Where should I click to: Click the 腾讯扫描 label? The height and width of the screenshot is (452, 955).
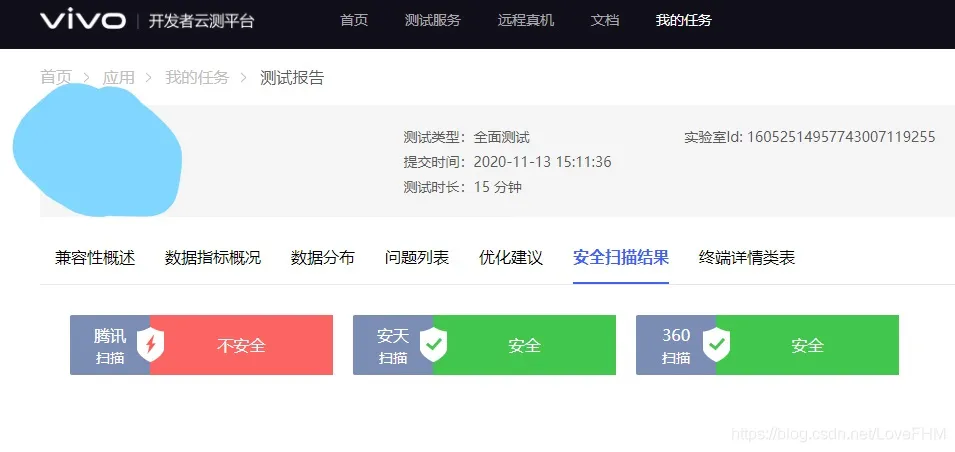tap(110, 346)
